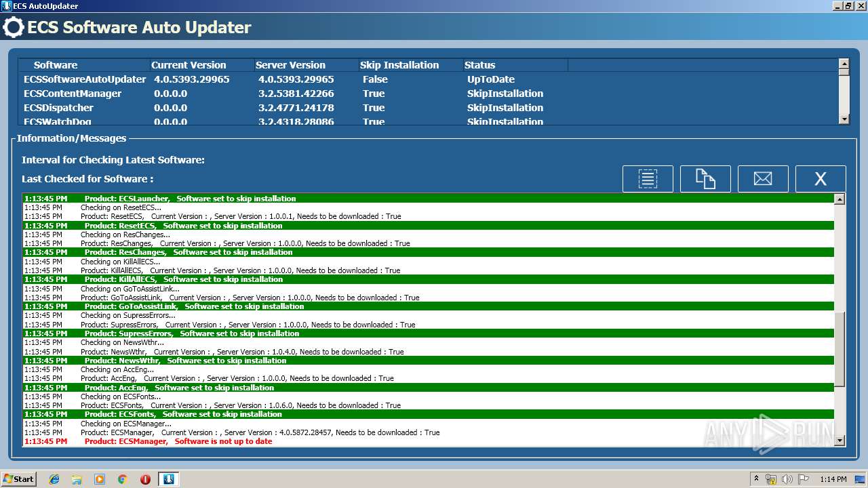Open the media player taskbar icon

click(100, 479)
